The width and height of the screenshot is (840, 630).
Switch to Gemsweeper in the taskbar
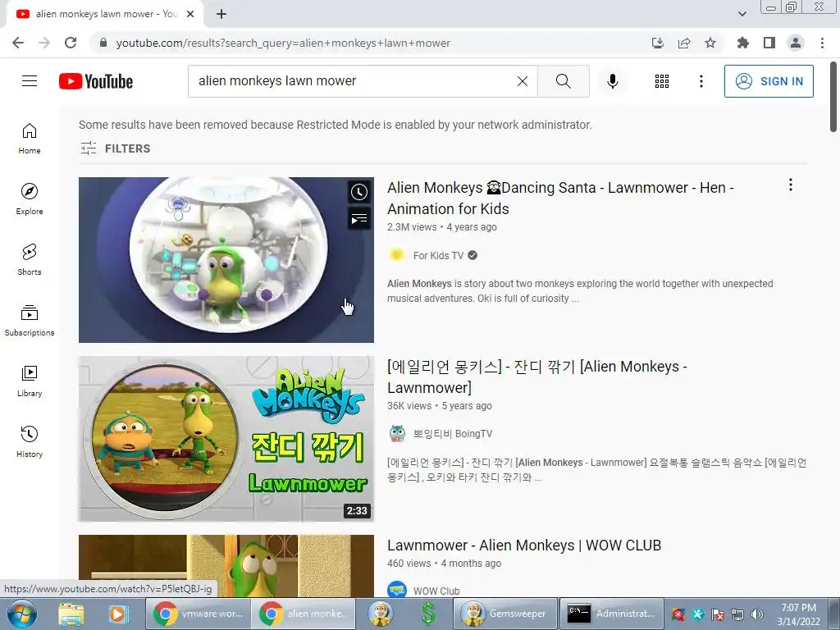click(x=505, y=614)
